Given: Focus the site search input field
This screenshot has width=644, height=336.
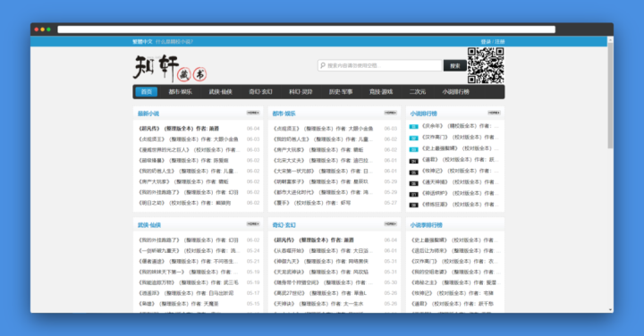Looking at the screenshot, I should pos(380,65).
